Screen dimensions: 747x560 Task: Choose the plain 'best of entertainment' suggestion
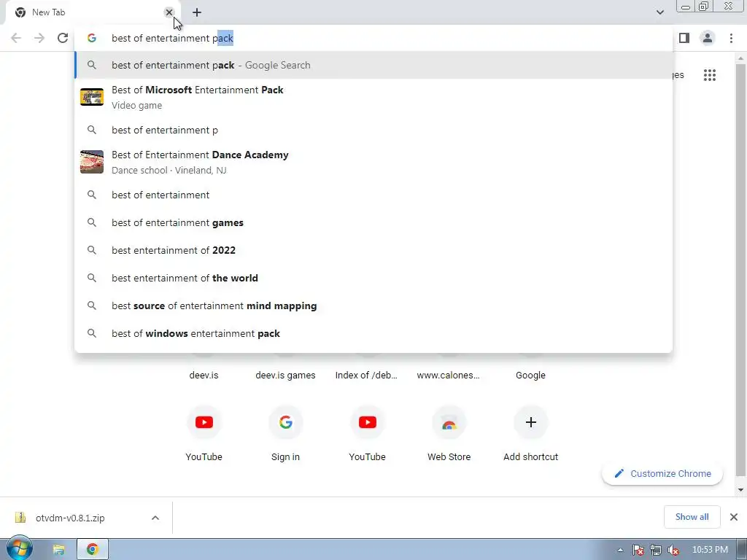[373, 195]
